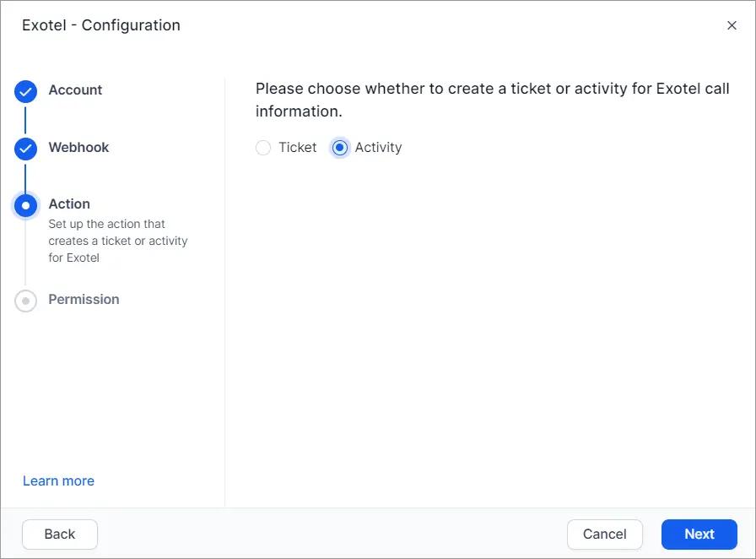Select the Permission step label
The width and height of the screenshot is (756, 559).
(84, 299)
